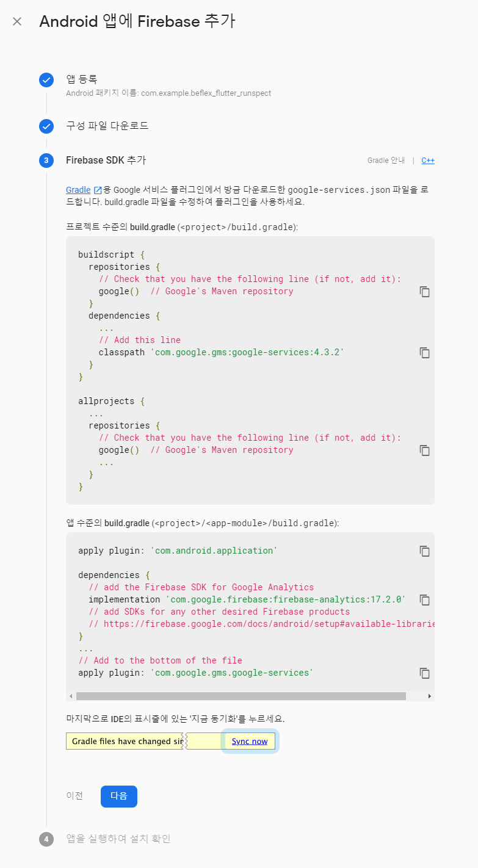
Task: Click the firebase-analytics:17.2.0 dependency string
Action: tap(286, 599)
